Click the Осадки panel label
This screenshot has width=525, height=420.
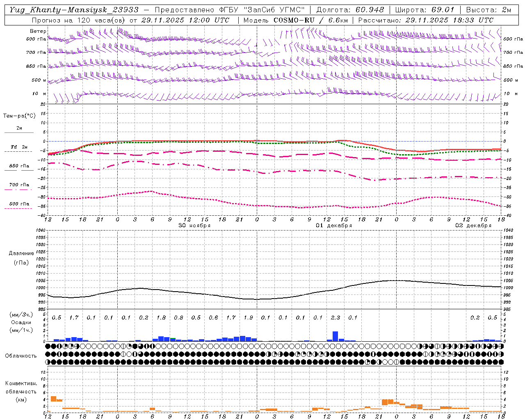21,322
